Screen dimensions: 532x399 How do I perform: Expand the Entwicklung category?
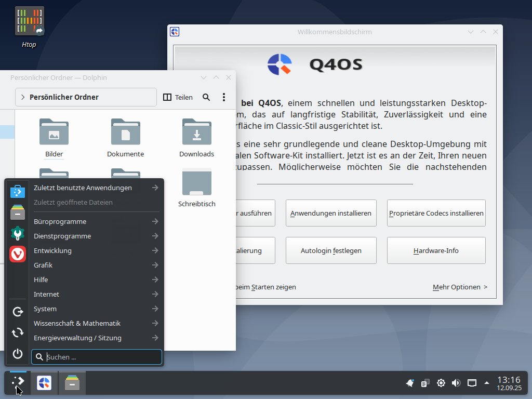tap(96, 250)
